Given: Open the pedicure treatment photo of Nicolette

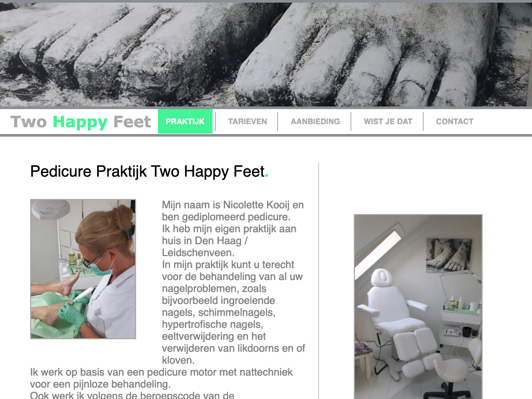Looking at the screenshot, I should [83, 269].
